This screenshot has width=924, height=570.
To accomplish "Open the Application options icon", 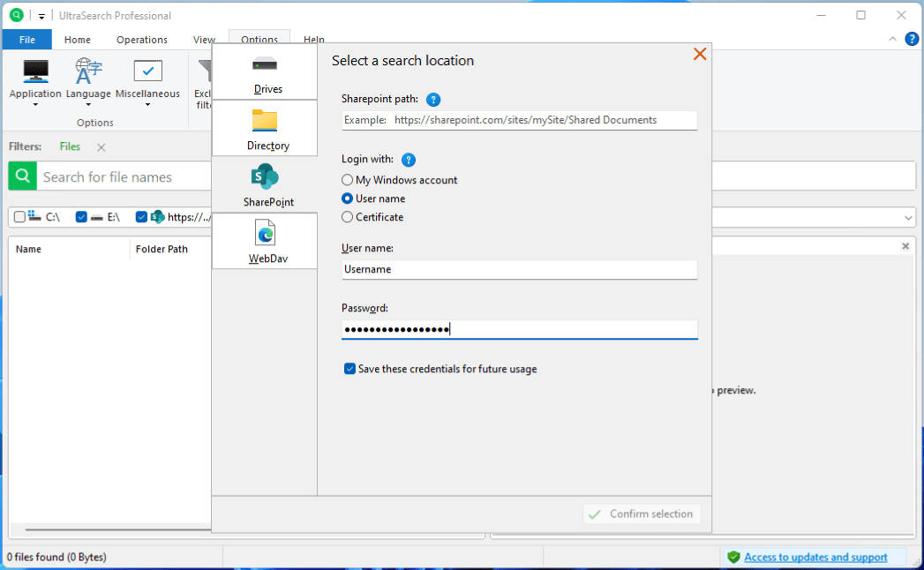I will pyautogui.click(x=35, y=71).
